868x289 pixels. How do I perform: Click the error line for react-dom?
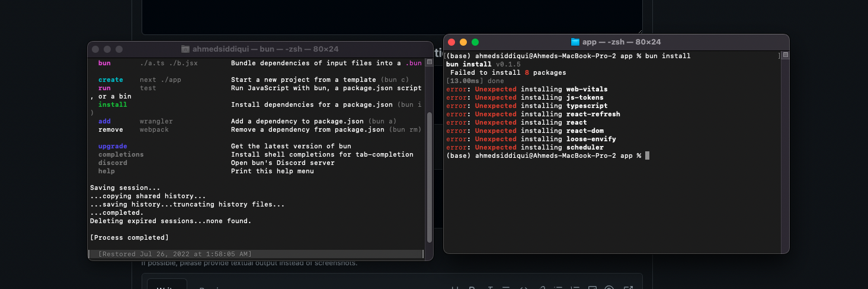525,131
